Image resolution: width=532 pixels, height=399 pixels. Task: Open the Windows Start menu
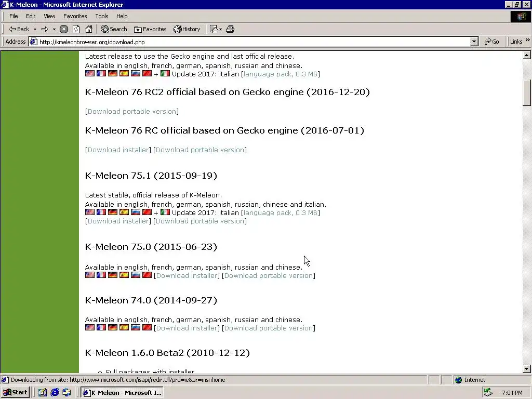(x=15, y=393)
